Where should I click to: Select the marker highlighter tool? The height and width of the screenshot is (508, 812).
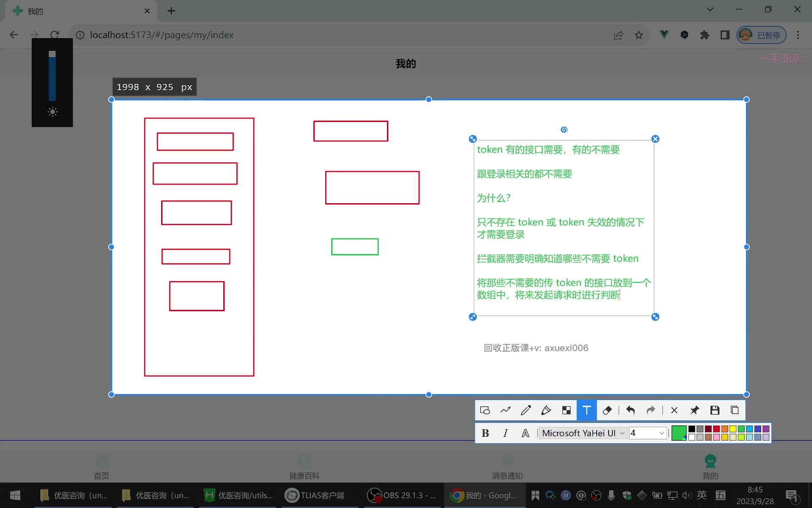[546, 410]
